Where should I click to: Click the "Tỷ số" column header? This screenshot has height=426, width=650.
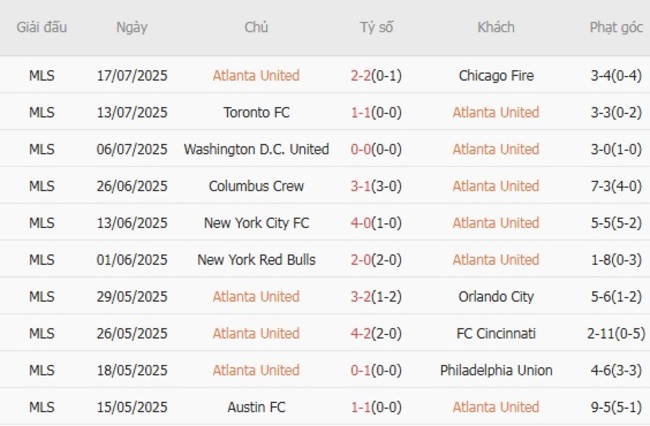(x=376, y=28)
